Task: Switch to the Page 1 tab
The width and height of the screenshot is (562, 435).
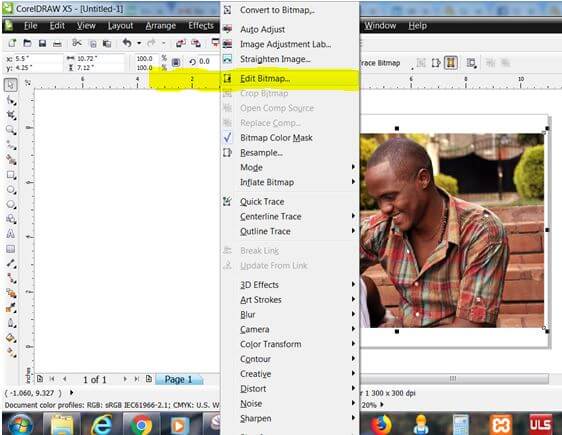Action: click(179, 379)
